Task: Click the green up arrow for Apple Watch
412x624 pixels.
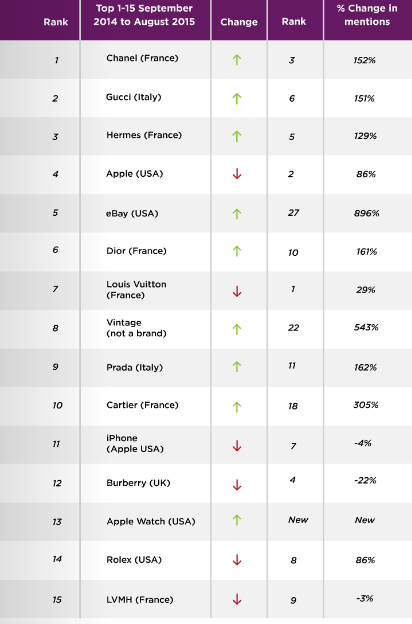Action: (x=237, y=520)
